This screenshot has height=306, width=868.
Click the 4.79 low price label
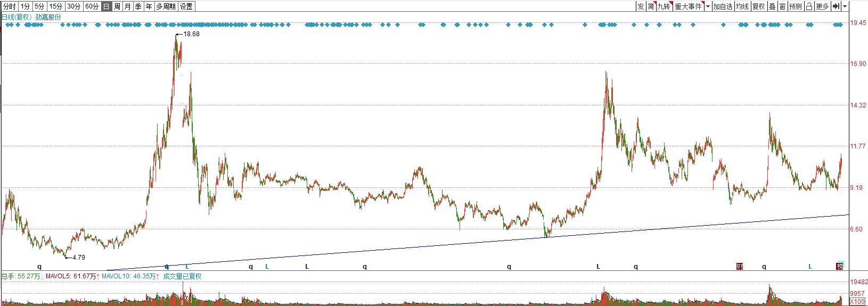tap(78, 257)
